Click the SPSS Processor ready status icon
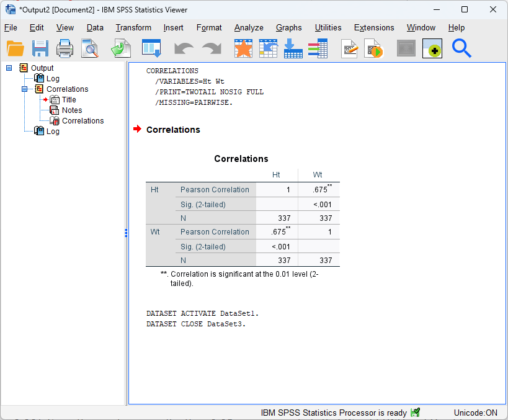Image resolution: width=508 pixels, height=420 pixels. [x=415, y=412]
